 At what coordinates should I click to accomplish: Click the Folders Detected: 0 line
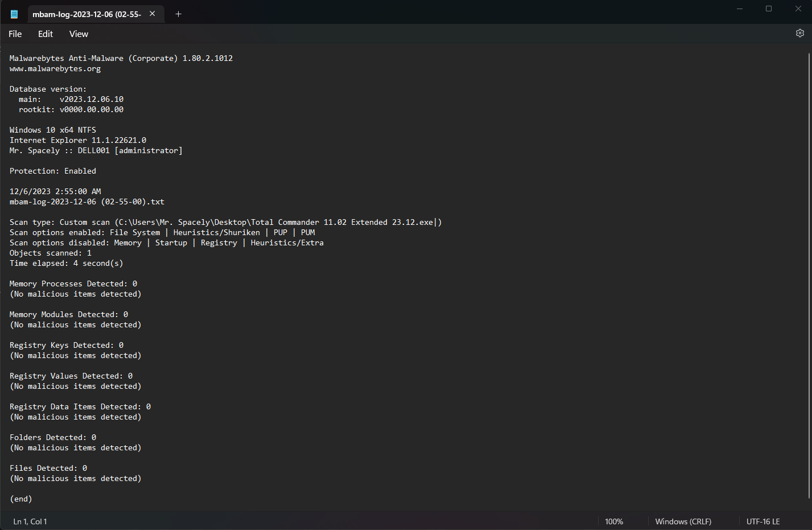(53, 437)
